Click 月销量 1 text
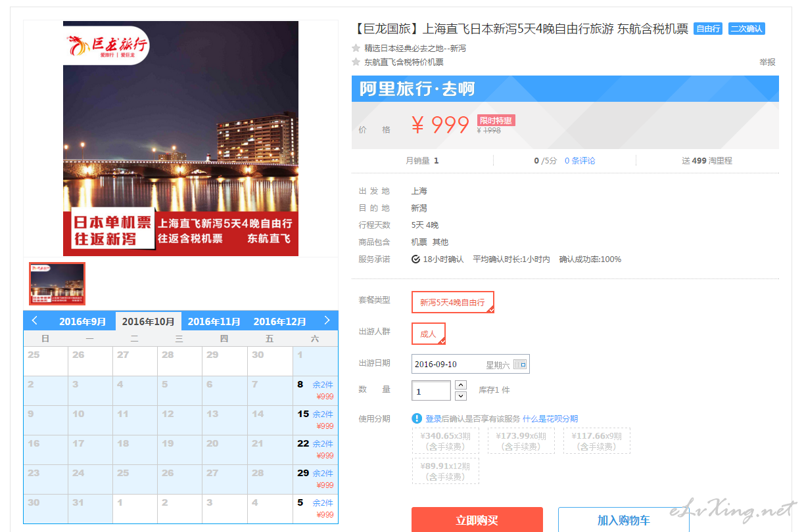Viewport: 804px width, 532px height. pyautogui.click(x=422, y=160)
